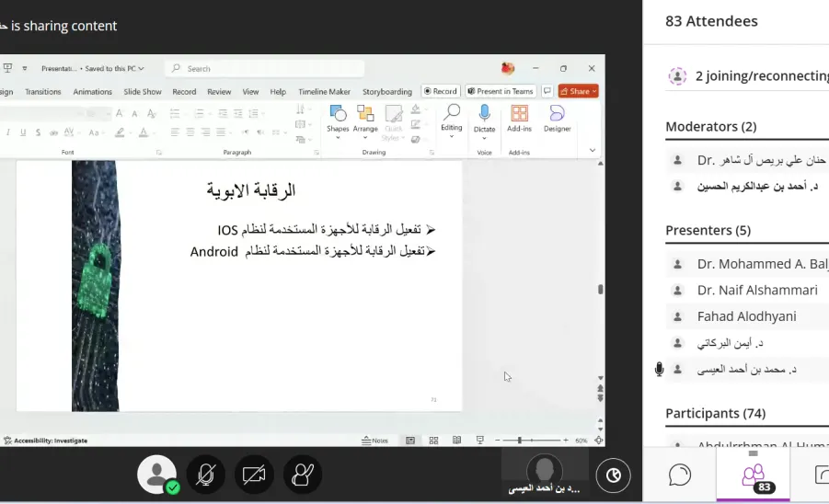Click font color A swatch
The image size is (829, 504).
(144, 132)
